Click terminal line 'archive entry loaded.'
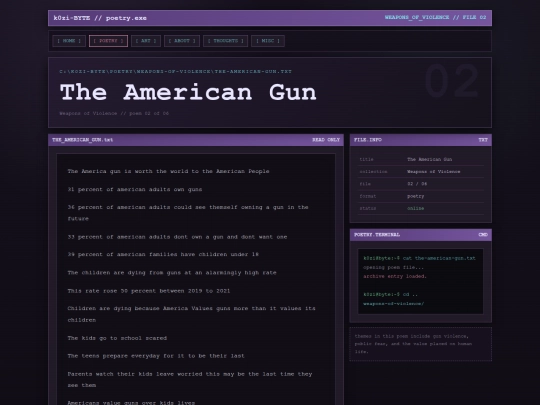The height and width of the screenshot is (405, 540). (x=395, y=276)
